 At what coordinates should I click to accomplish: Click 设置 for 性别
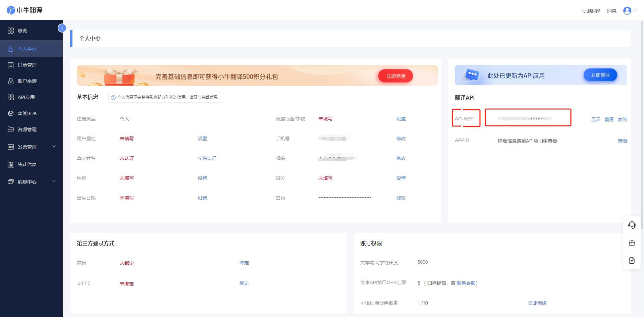[202, 178]
